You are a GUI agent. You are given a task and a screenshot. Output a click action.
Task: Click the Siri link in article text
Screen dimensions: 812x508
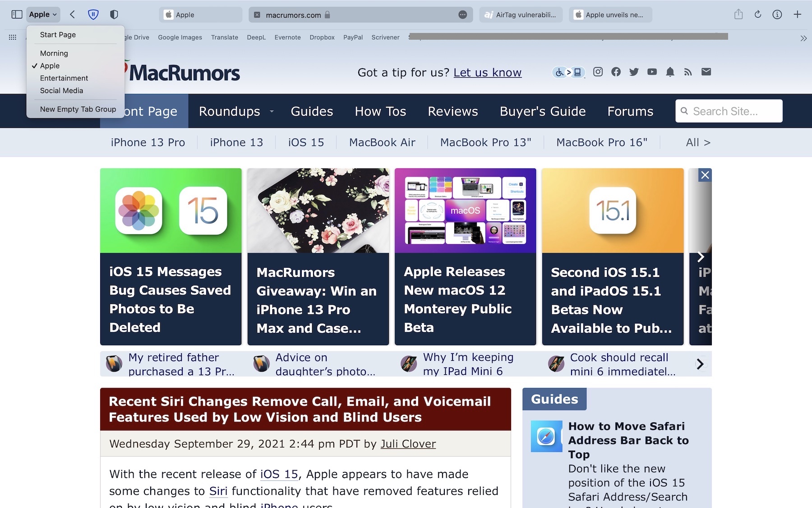(x=218, y=491)
